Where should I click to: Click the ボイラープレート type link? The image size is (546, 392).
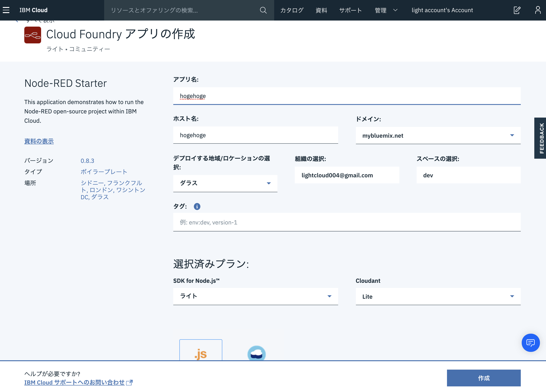coord(104,172)
